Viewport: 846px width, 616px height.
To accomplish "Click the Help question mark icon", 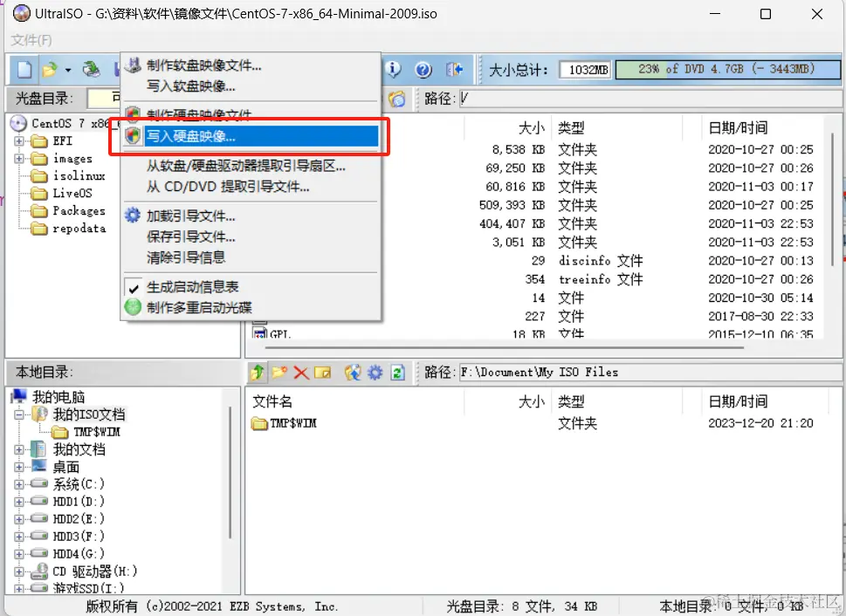I will coord(423,69).
